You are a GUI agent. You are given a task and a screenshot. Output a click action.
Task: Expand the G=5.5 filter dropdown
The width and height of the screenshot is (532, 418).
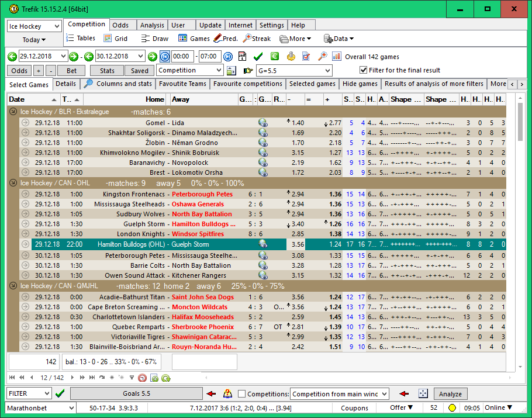327,71
